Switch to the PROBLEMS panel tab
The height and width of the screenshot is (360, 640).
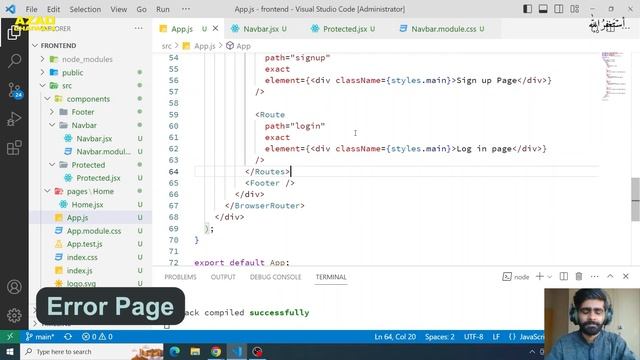point(180,277)
